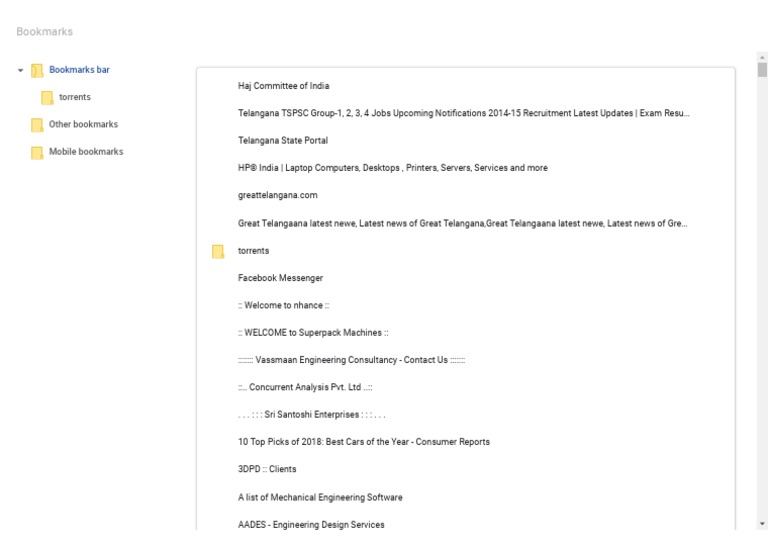
Task: Click the Bookmarks bar folder icon
Action: 37,71
